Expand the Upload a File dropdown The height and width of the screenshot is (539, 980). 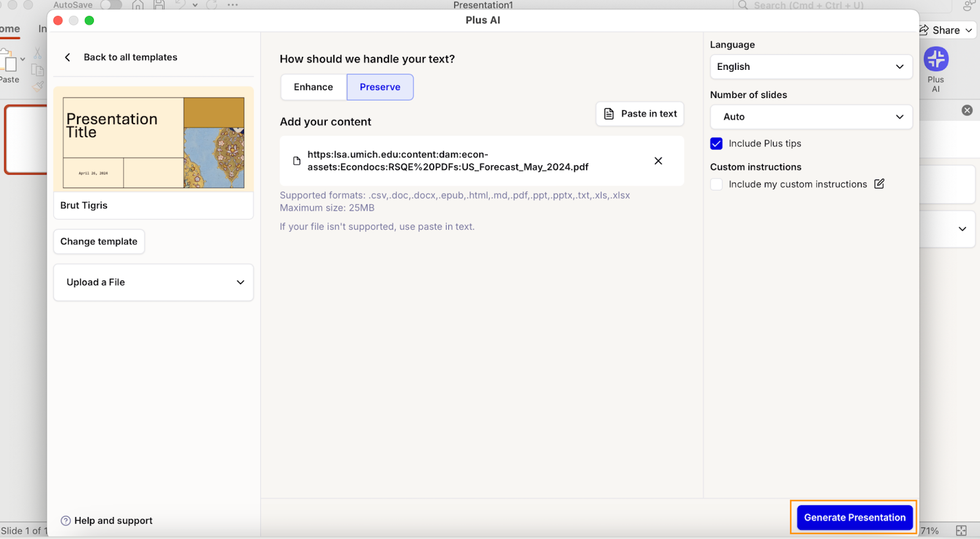click(153, 282)
